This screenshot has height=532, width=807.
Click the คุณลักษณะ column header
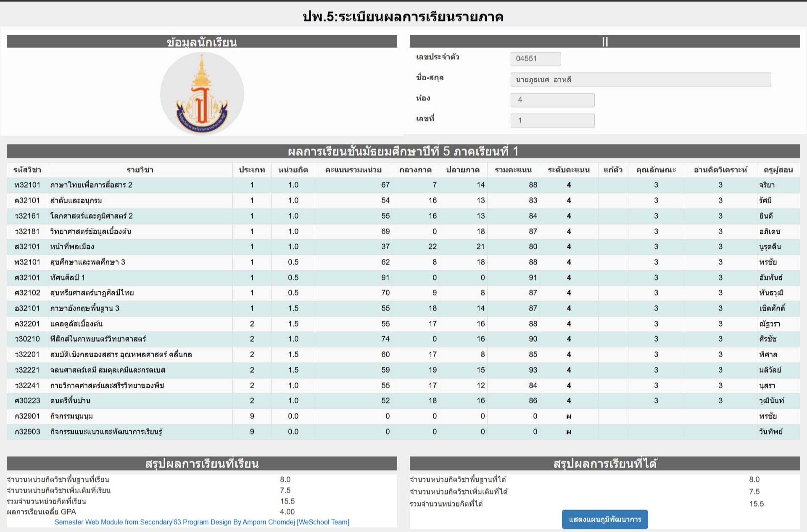click(x=656, y=170)
